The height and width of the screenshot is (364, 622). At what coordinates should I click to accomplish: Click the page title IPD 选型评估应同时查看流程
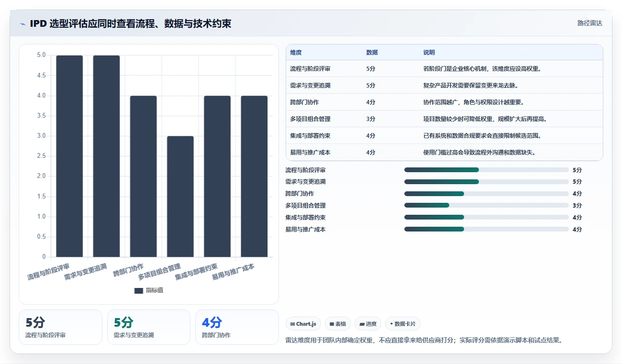[131, 23]
